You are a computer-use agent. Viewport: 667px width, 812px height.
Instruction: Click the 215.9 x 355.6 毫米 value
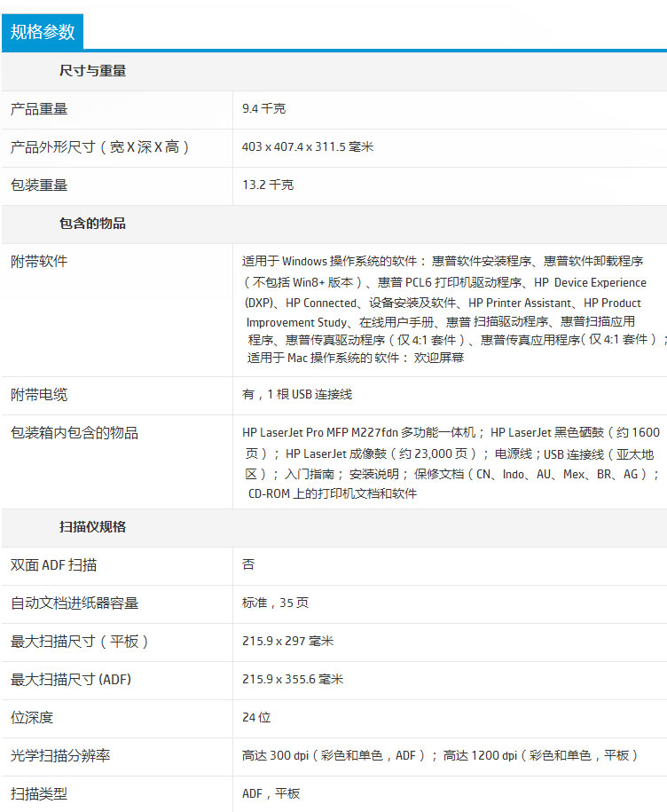click(x=293, y=679)
